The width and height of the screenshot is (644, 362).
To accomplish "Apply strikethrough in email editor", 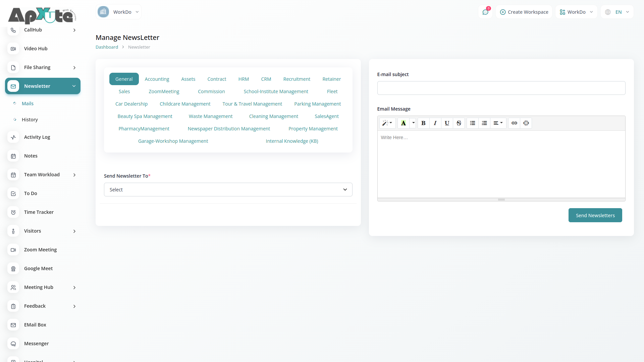I will tap(459, 123).
